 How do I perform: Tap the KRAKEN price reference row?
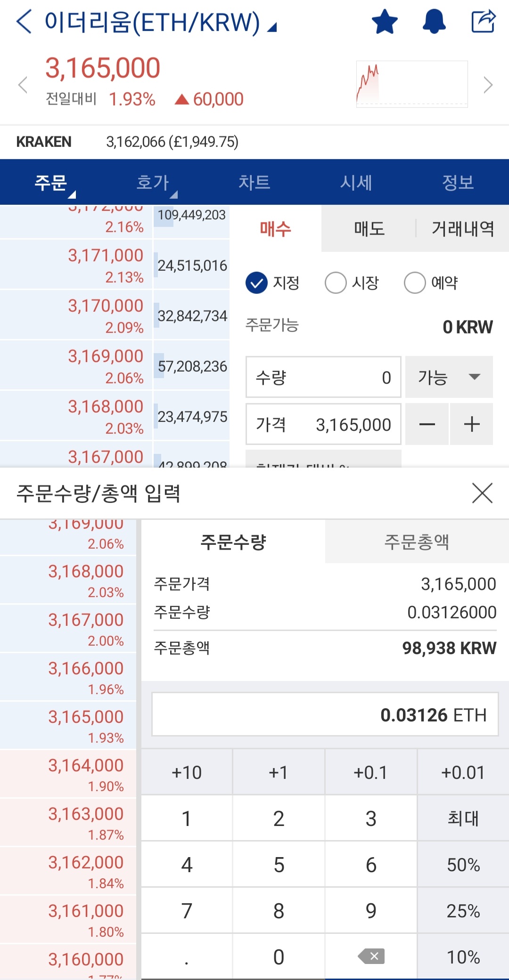click(x=254, y=142)
